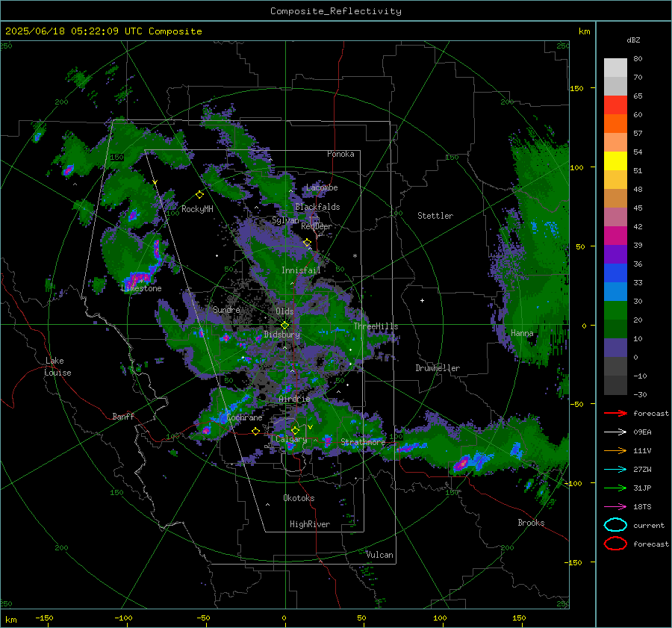Select the magenta dBZ color swatch
Image resolution: width=672 pixels, height=628 pixels.
615,236
